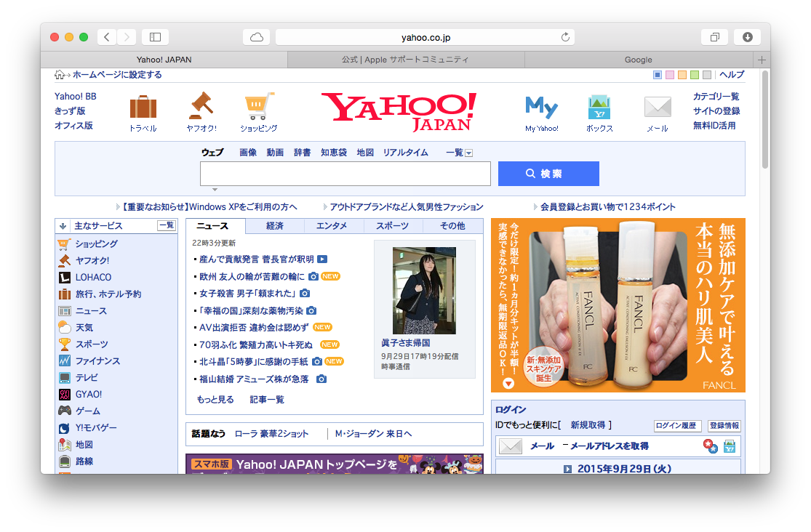Expand the arrow below the search box
The image size is (811, 532).
pyautogui.click(x=215, y=190)
